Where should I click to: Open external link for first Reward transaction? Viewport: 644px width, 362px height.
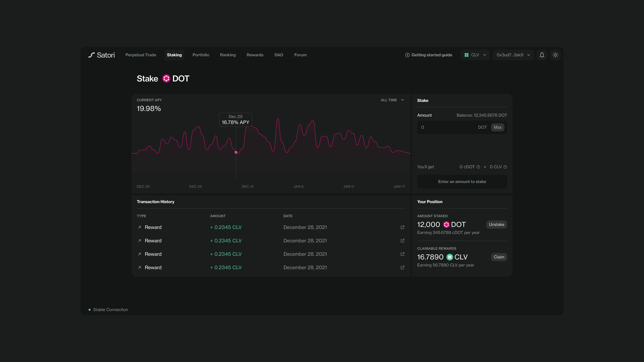click(x=402, y=227)
